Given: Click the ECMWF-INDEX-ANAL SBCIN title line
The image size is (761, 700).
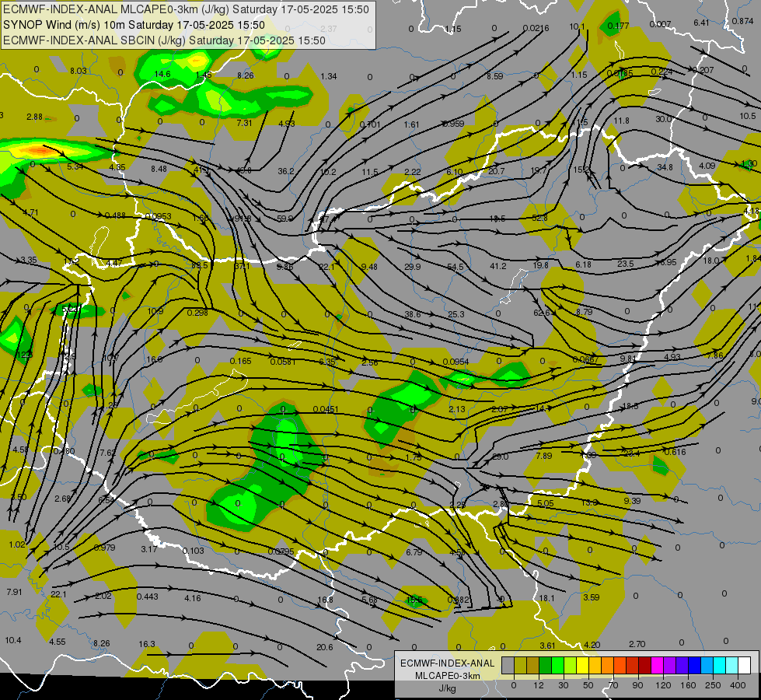Looking at the screenshot, I should (164, 40).
